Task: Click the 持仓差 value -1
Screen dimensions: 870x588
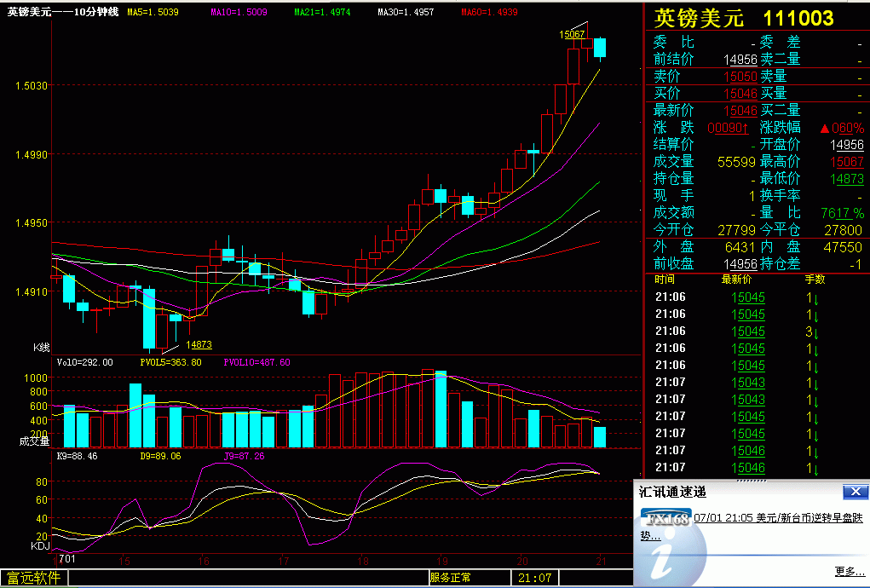Action: pyautogui.click(x=856, y=264)
